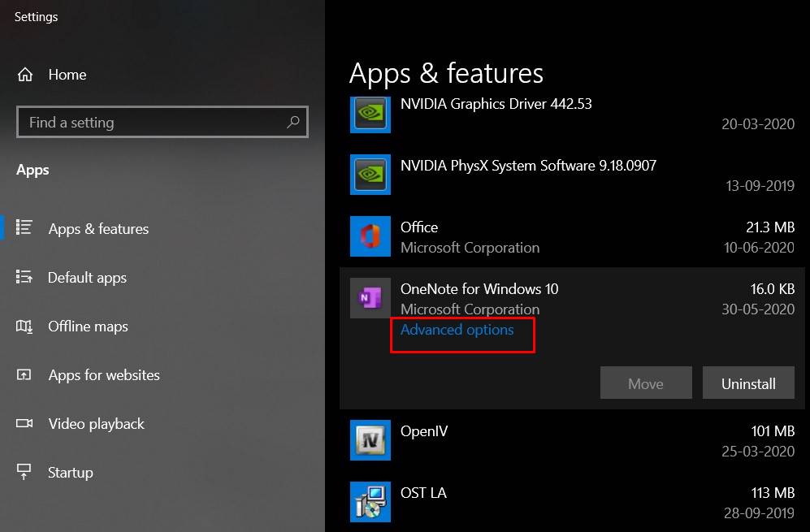This screenshot has height=532, width=810.
Task: Uninstall OneNote for Windows 10
Action: point(748,382)
